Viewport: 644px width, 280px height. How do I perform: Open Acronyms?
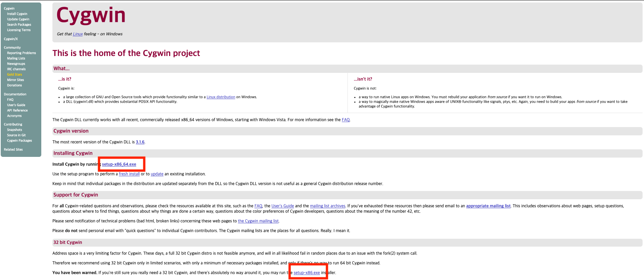(14, 116)
